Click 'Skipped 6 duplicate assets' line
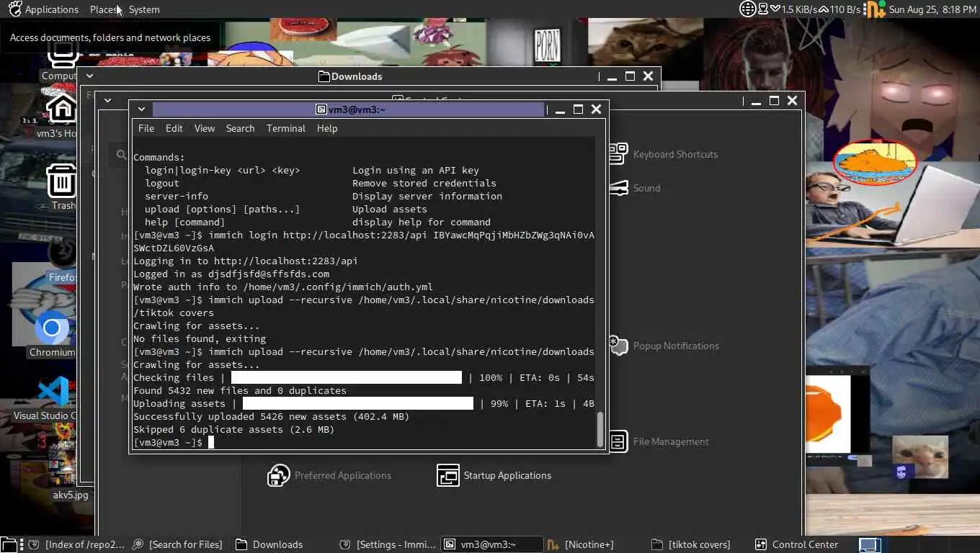980x553 pixels. (x=233, y=429)
